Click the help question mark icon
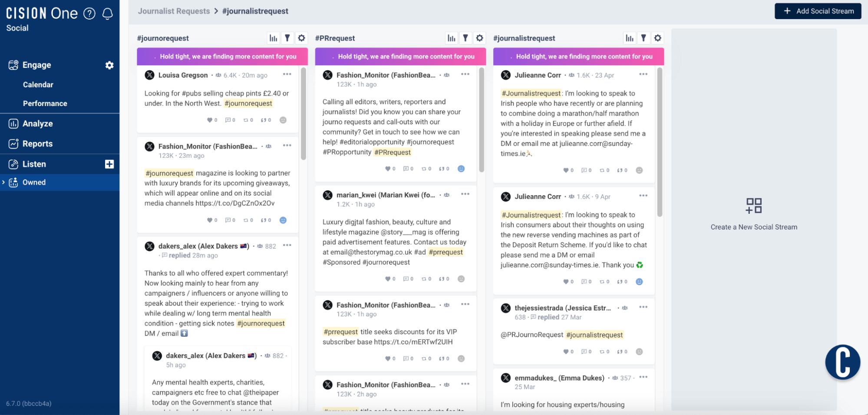The width and height of the screenshot is (868, 415). click(89, 13)
